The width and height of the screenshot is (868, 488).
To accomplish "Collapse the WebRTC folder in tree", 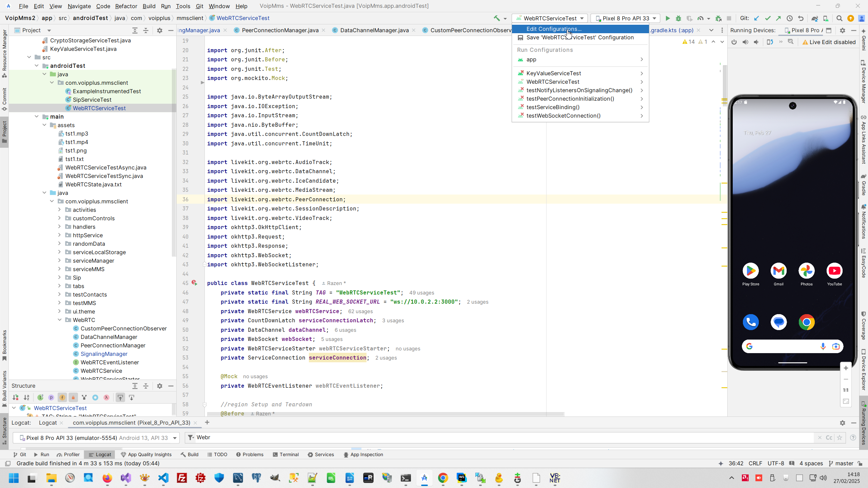I will point(60,320).
